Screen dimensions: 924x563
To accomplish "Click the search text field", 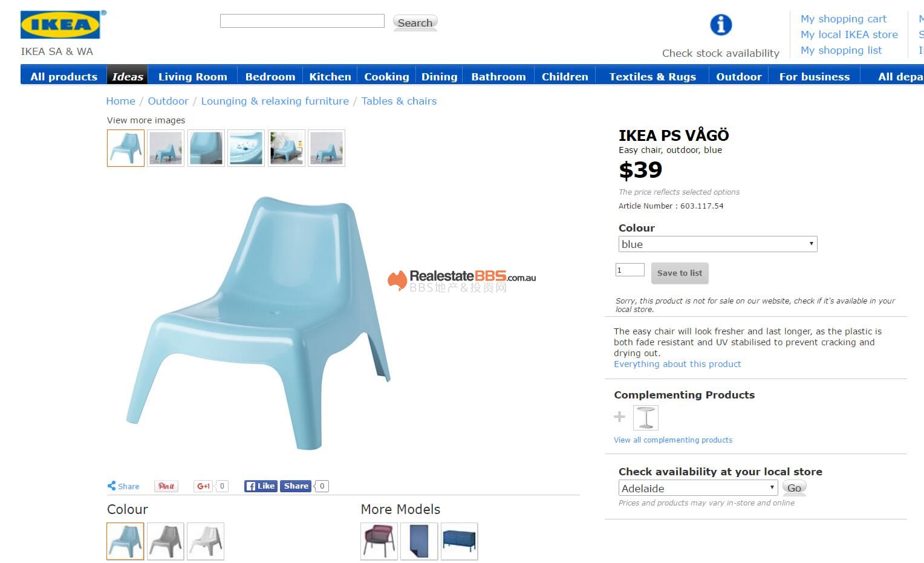I will pos(302,21).
